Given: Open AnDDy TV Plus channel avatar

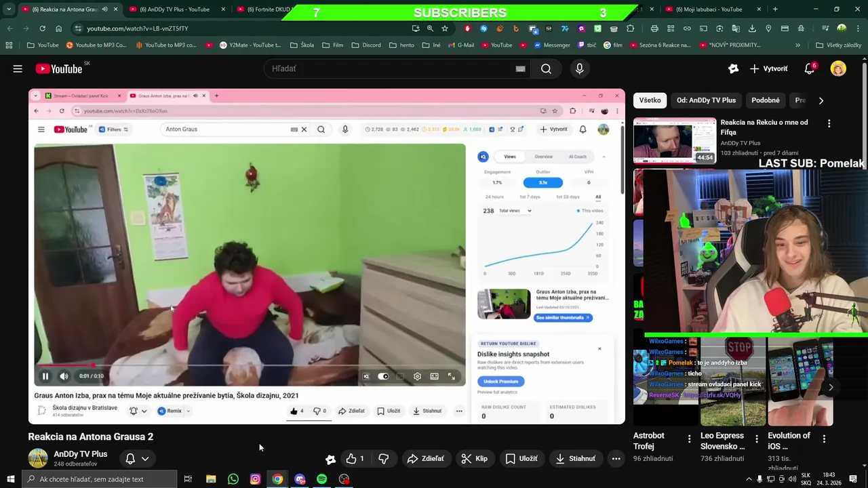Looking at the screenshot, I should (38, 458).
